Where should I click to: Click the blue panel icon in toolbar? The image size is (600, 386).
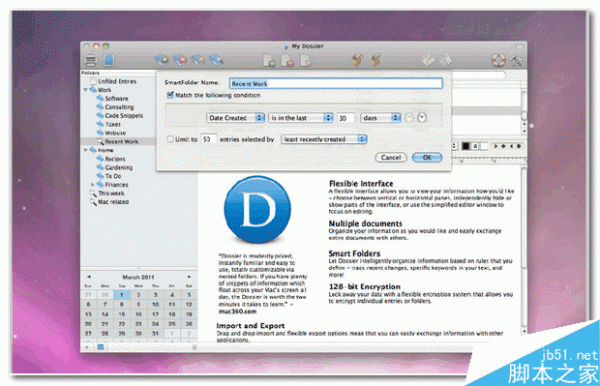point(109,60)
